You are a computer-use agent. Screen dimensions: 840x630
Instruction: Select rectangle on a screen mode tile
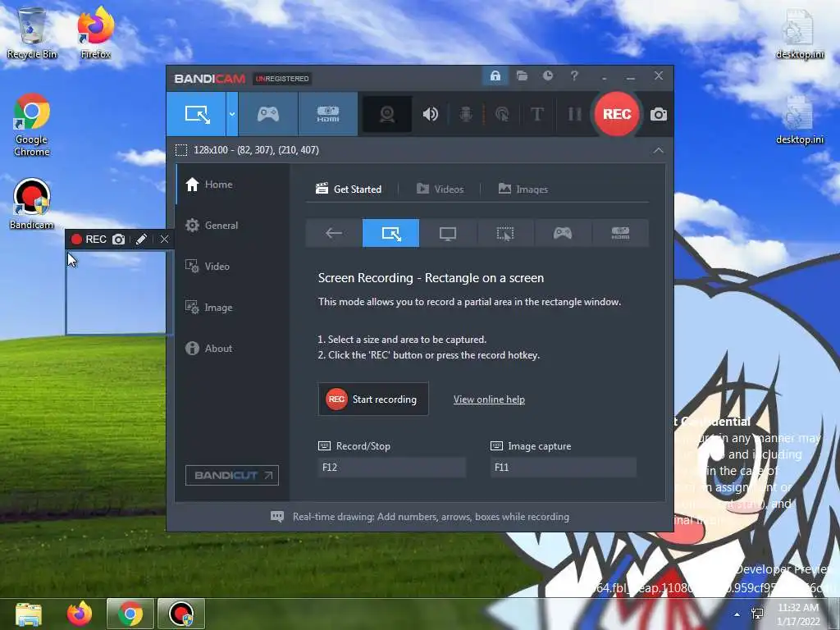[390, 233]
